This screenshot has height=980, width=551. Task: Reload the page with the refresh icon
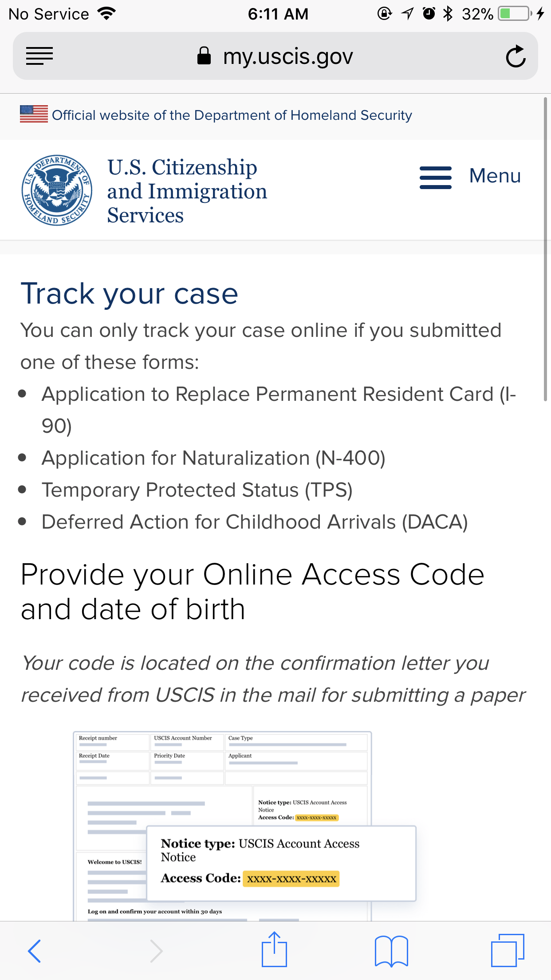516,56
